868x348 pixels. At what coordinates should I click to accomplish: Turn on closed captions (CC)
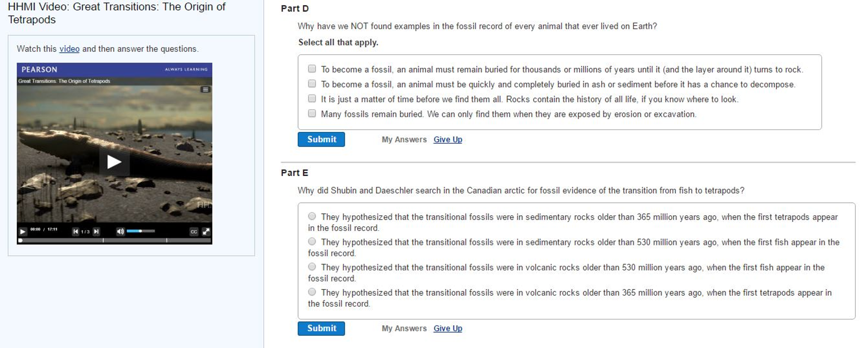click(x=194, y=231)
